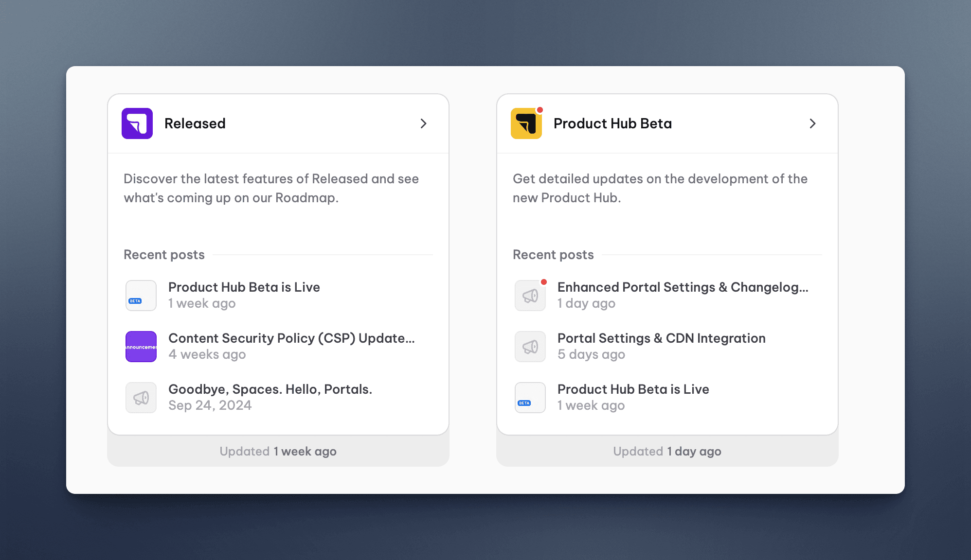Click the '5 days ago' timestamp
The image size is (971, 560).
(x=592, y=354)
